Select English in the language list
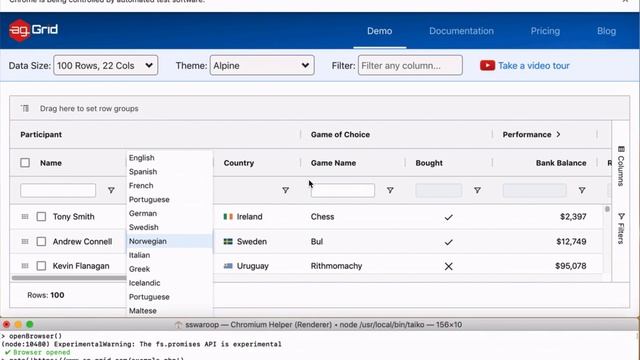640x360 pixels. tap(142, 158)
